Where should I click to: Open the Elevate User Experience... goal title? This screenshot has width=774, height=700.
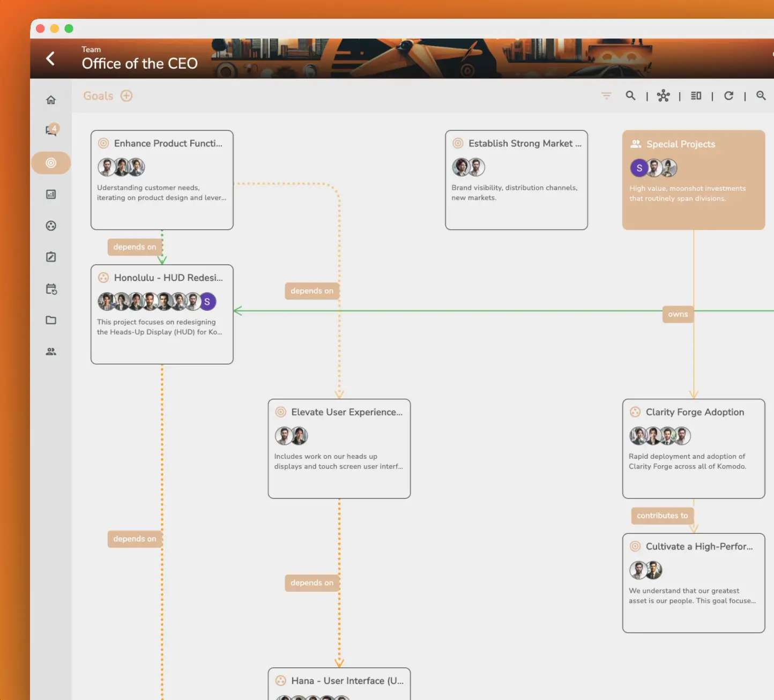(347, 412)
